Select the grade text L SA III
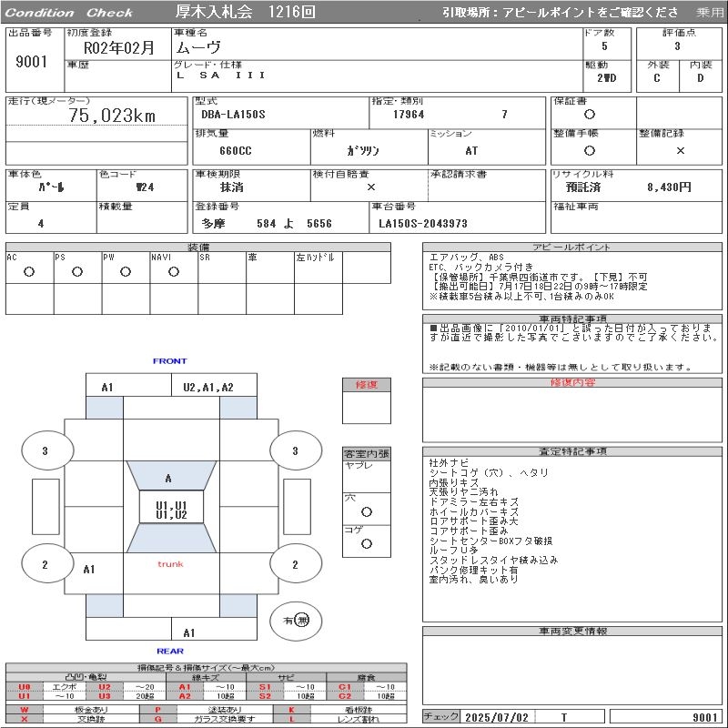 (220, 76)
